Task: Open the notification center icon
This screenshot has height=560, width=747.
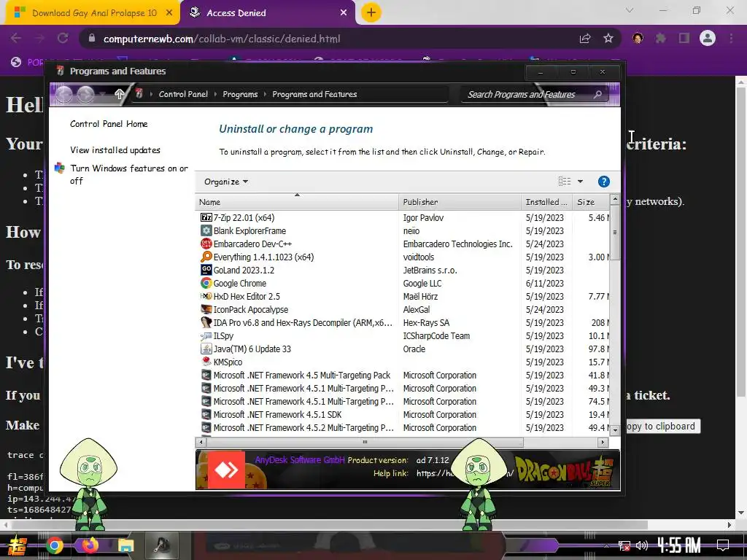Action: point(723,545)
